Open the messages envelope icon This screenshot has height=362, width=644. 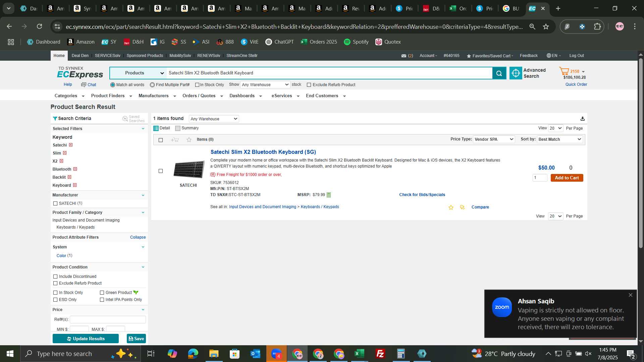(404, 56)
